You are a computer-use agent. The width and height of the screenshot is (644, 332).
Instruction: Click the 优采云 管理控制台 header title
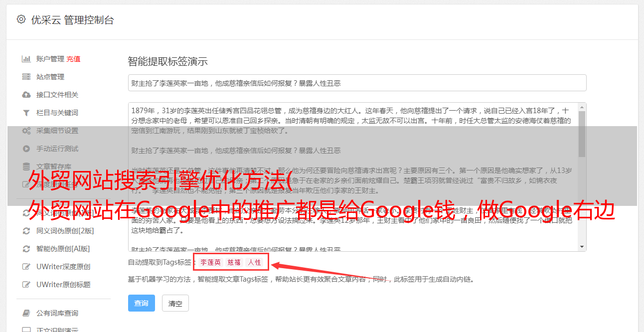point(73,20)
